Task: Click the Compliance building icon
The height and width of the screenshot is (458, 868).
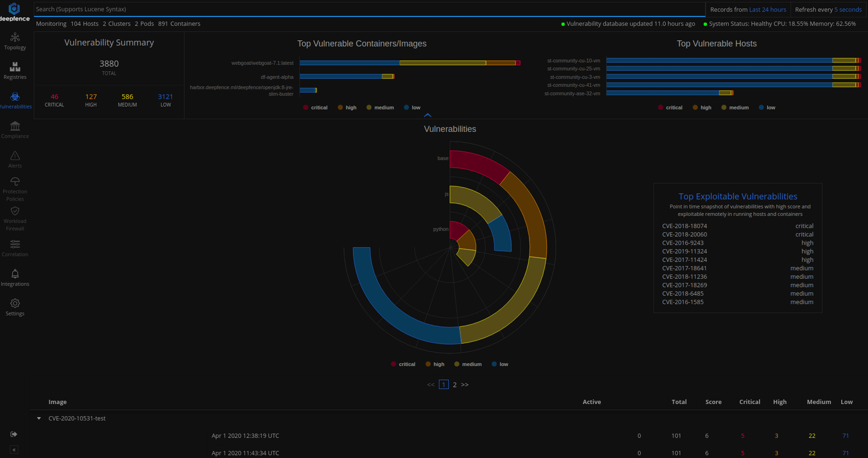Action: 15,126
